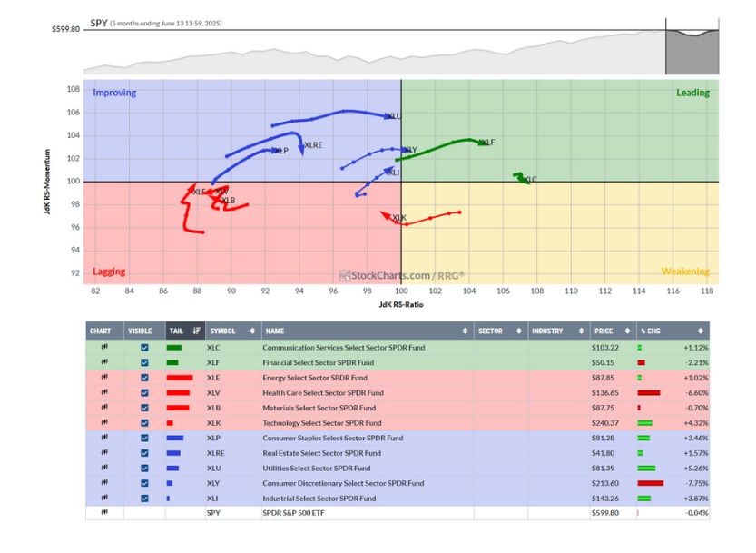The width and height of the screenshot is (756, 553).
Task: Click the green tail swatch for XLC
Action: (174, 348)
